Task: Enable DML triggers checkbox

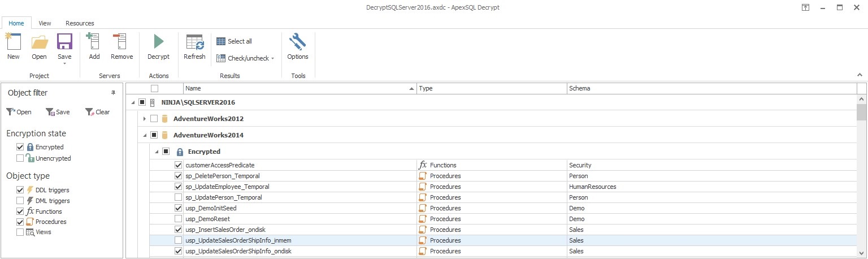Action: tap(20, 201)
